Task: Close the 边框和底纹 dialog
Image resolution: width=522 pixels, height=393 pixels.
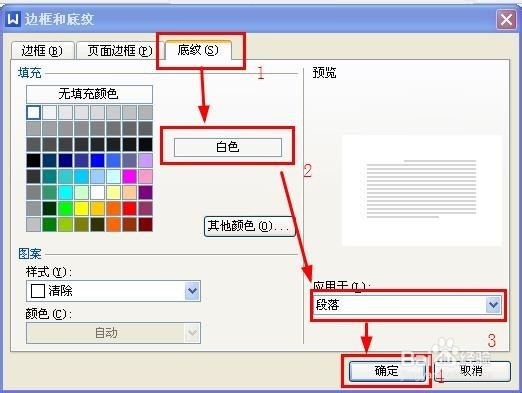Action: [506, 20]
